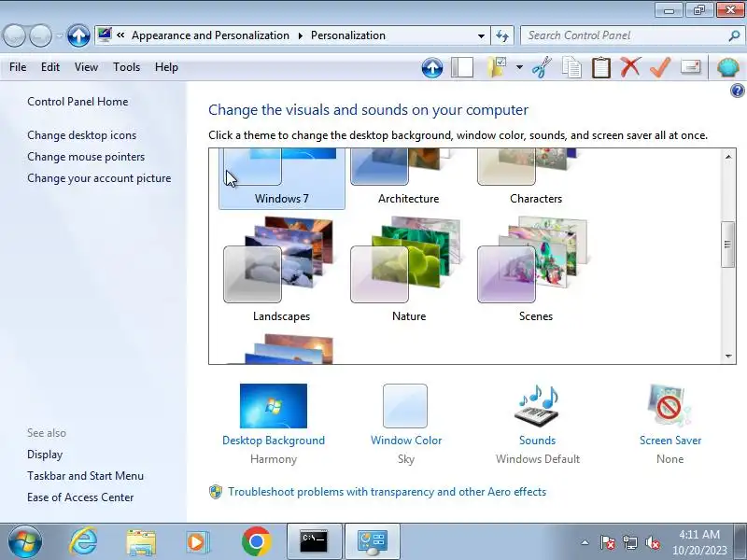Viewport: 747px width, 560px height.
Task: Open the blue help question icon
Action: click(x=737, y=91)
